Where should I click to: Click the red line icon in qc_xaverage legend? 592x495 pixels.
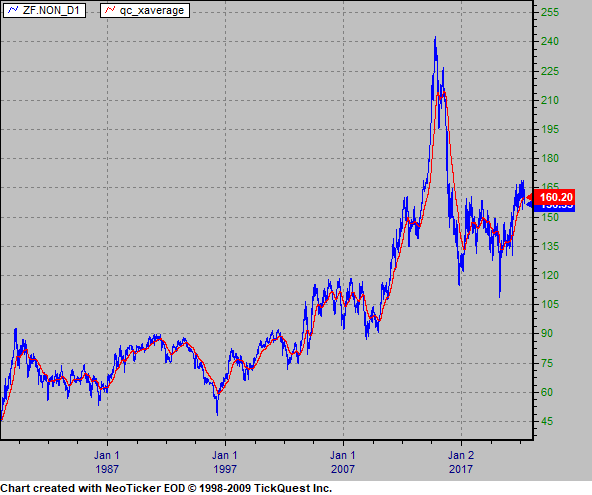pyautogui.click(x=110, y=10)
